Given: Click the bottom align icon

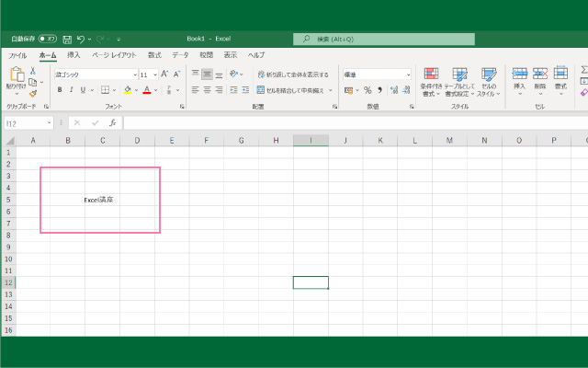Looking at the screenshot, I should point(219,74).
